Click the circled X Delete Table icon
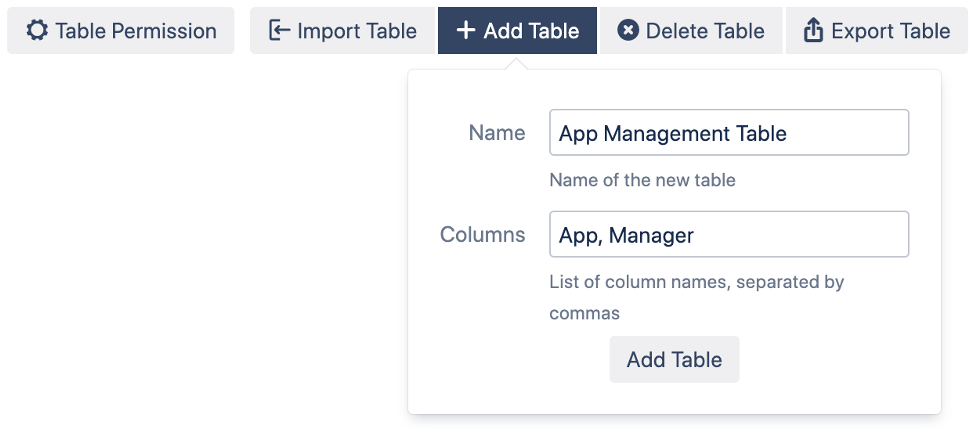This screenshot has width=979, height=429. tap(628, 31)
